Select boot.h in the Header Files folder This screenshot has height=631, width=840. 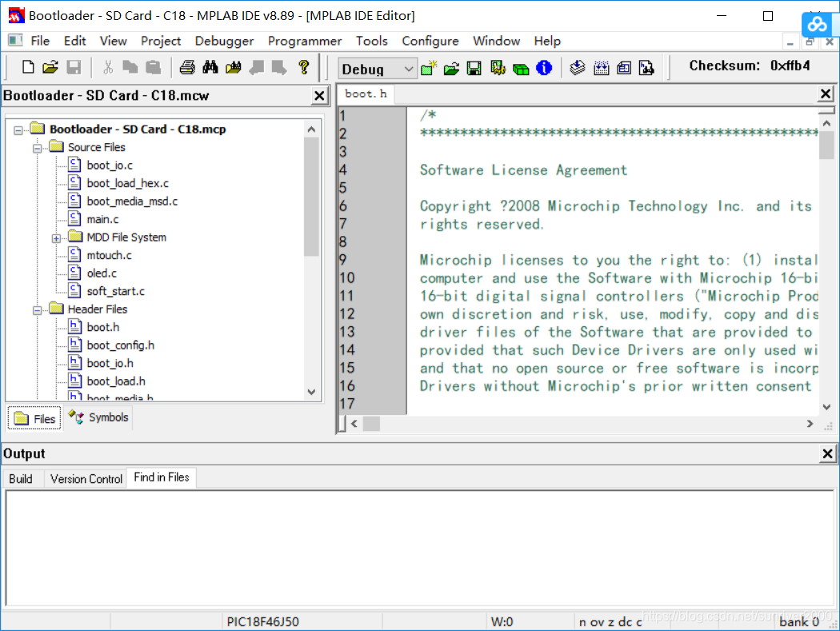[x=103, y=327]
